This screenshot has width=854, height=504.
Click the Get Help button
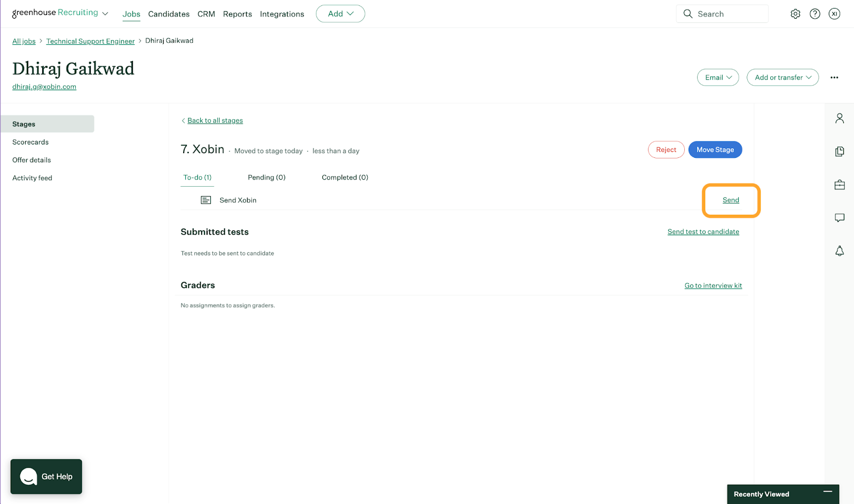coord(46,476)
